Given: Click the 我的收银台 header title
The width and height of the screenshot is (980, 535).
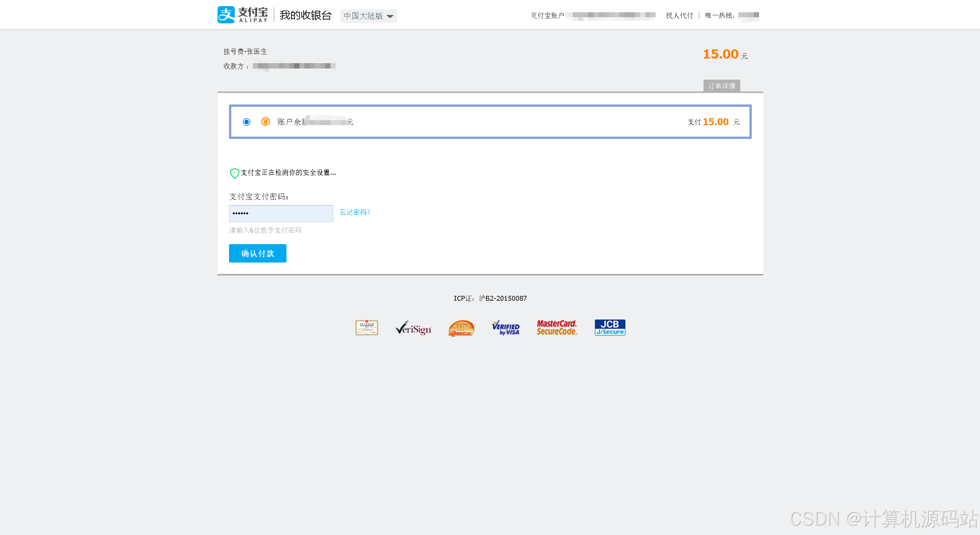Looking at the screenshot, I should click(306, 15).
